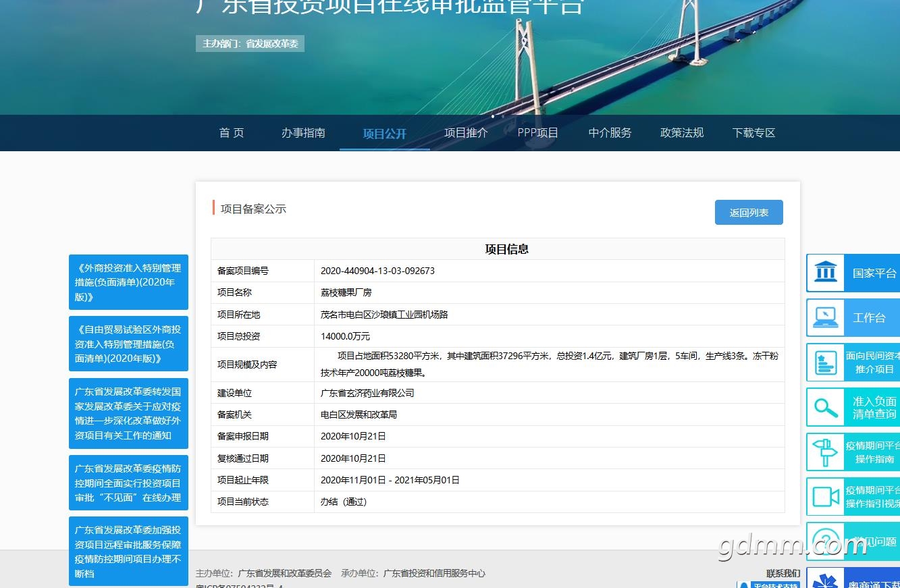The image size is (900, 588).
Task: Open the 首页 nav item
Action: tap(232, 133)
